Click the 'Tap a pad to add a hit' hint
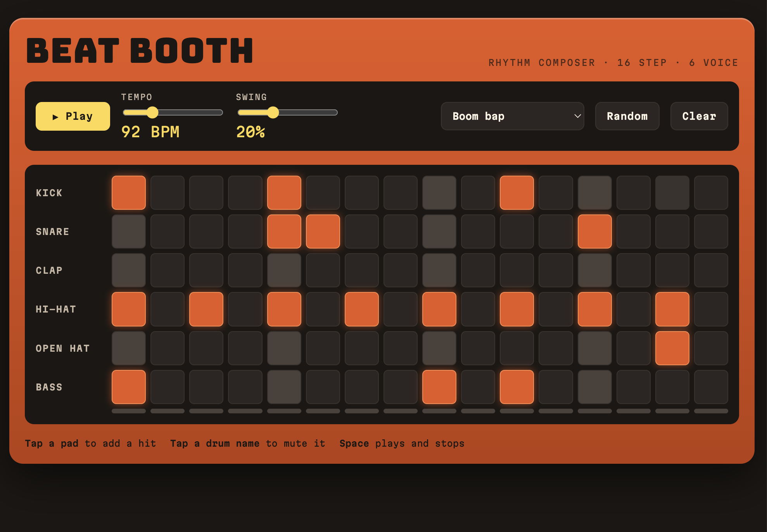This screenshot has width=767, height=532. (x=90, y=443)
